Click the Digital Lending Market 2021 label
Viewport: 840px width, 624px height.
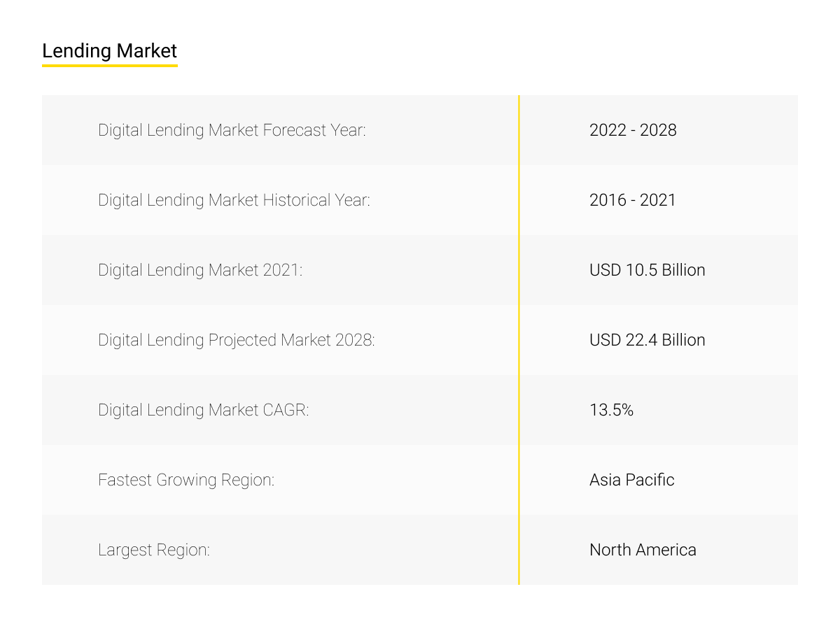click(x=202, y=270)
